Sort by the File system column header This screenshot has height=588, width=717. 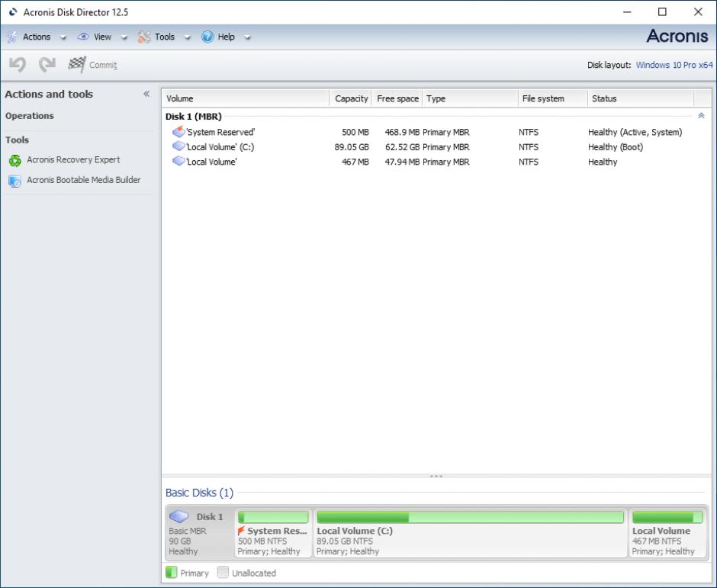click(x=553, y=98)
